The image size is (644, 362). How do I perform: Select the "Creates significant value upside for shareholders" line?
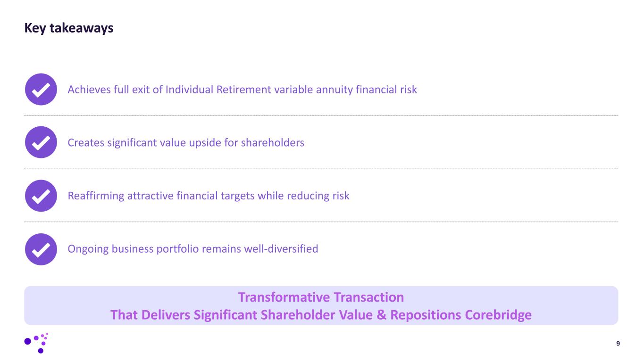click(186, 142)
